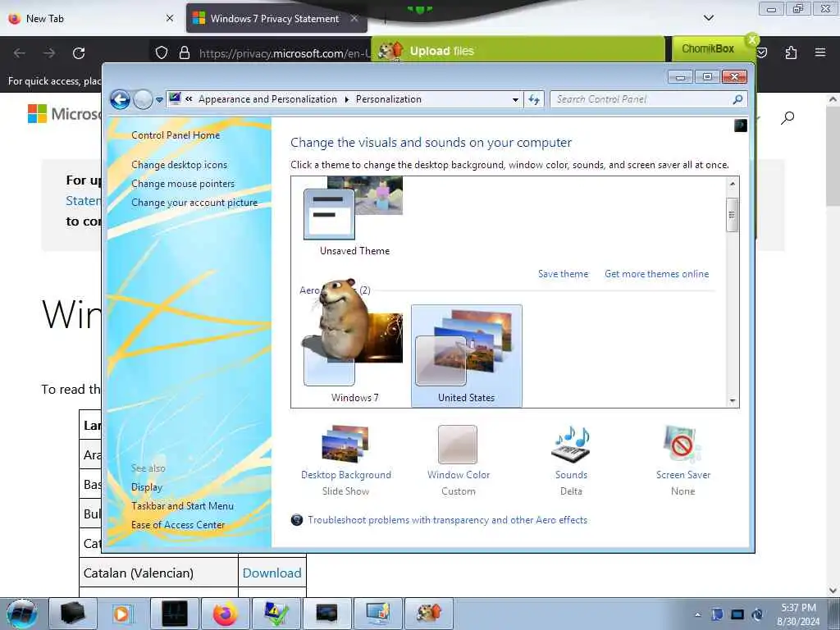840x630 pixels.
Task: Open the Windows Start button
Action: point(22,614)
